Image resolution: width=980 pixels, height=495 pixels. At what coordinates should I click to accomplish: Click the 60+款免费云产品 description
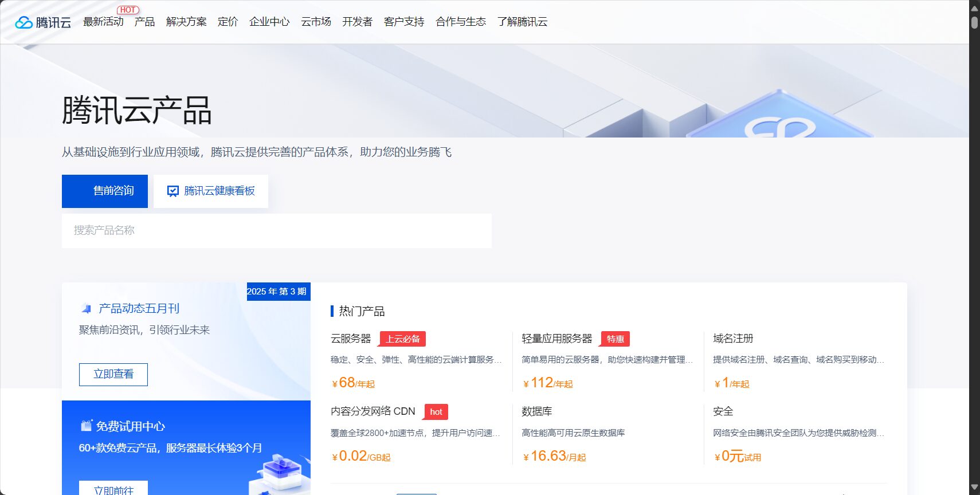[170, 448]
